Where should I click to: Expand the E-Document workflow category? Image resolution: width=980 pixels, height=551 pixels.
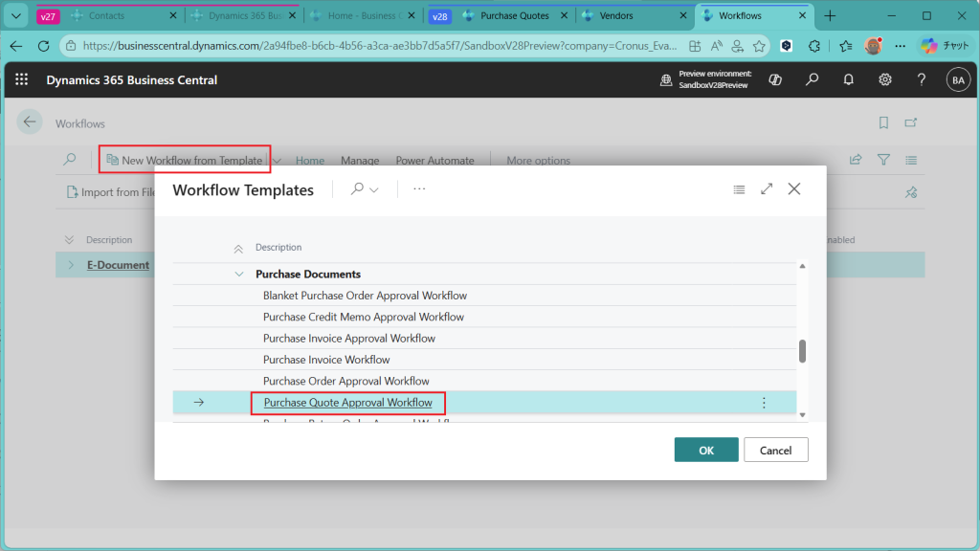pos(71,265)
